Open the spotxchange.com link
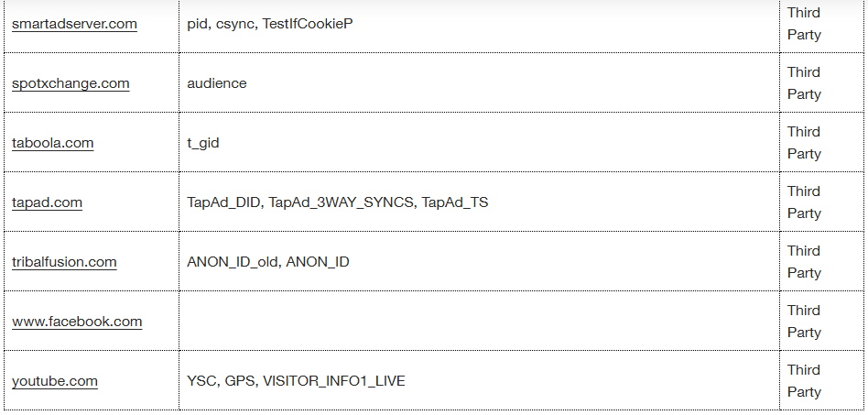Screen dimensions: 868x415 coord(71,83)
